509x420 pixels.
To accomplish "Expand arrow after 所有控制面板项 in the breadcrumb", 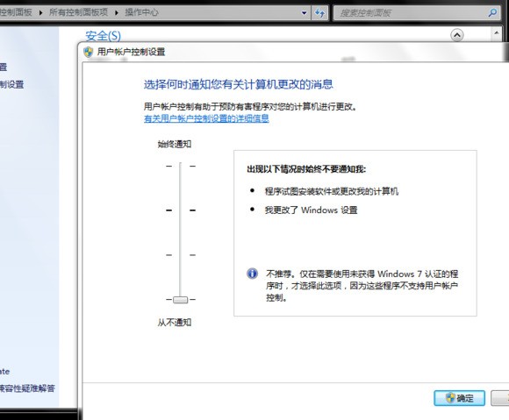I will point(117,12).
